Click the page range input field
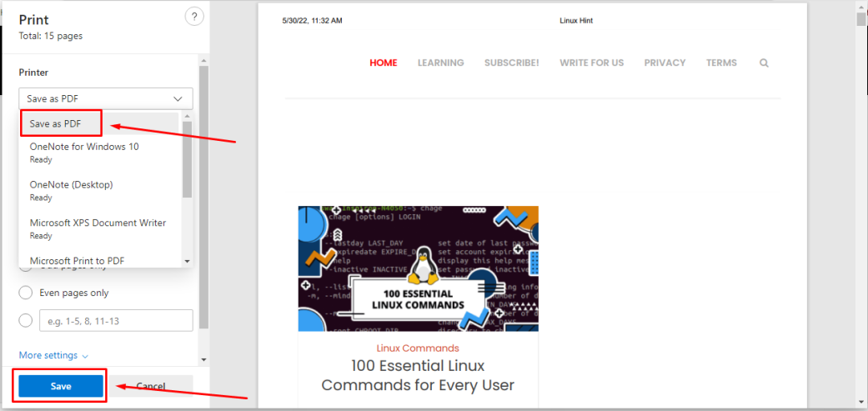 [x=116, y=320]
